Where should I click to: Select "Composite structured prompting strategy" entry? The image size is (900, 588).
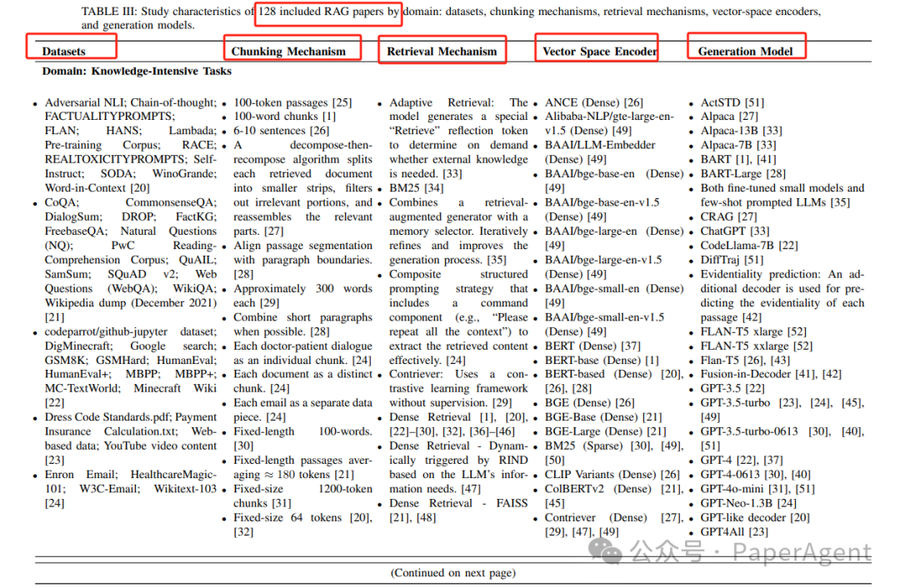[x=458, y=317]
